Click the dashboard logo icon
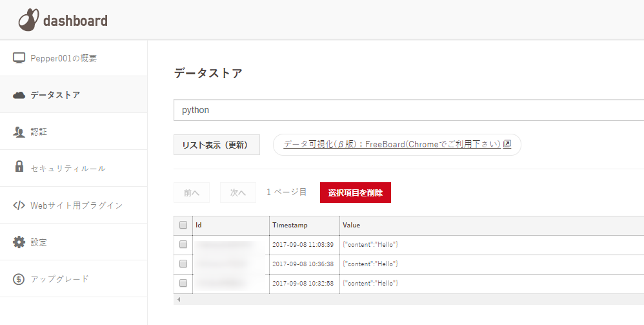 [x=29, y=20]
